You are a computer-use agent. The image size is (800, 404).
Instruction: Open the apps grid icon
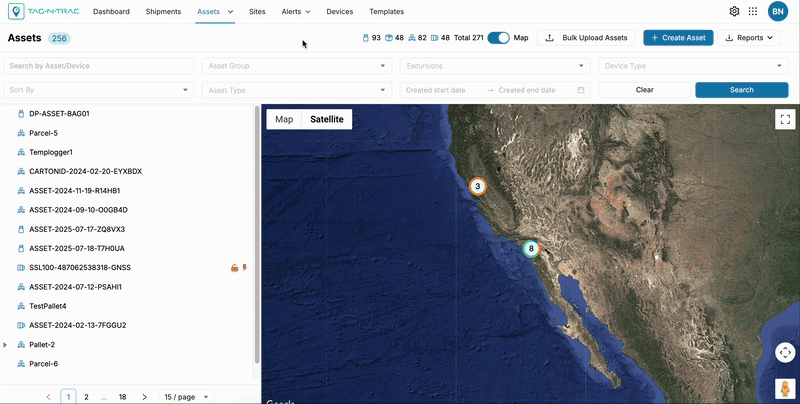pos(753,11)
